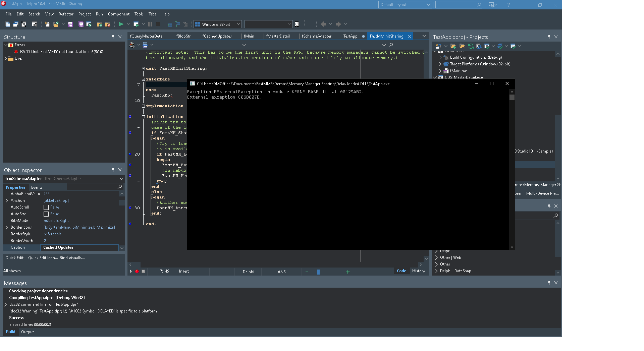Screen dimensions: 644x351
Task: Click the Run Without Debugging icon
Action: pos(136,24)
